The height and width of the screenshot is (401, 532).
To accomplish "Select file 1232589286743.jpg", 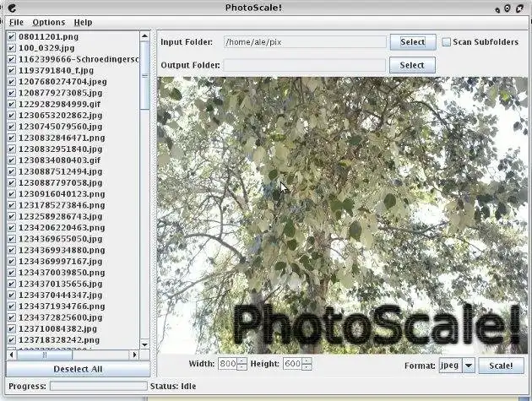I will pyautogui.click(x=61, y=216).
